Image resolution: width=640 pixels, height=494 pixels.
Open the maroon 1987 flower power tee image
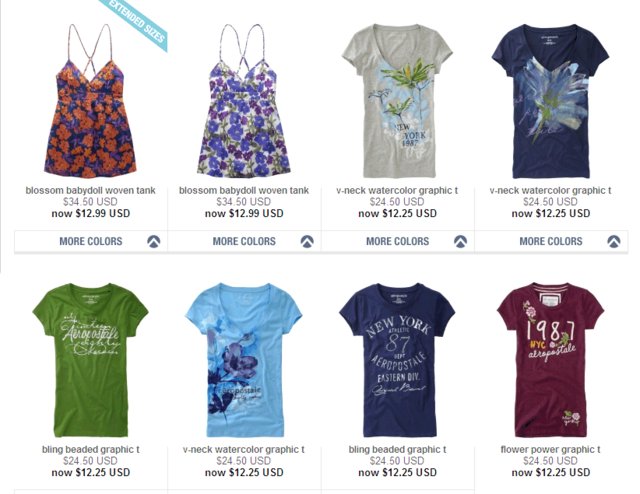551,360
